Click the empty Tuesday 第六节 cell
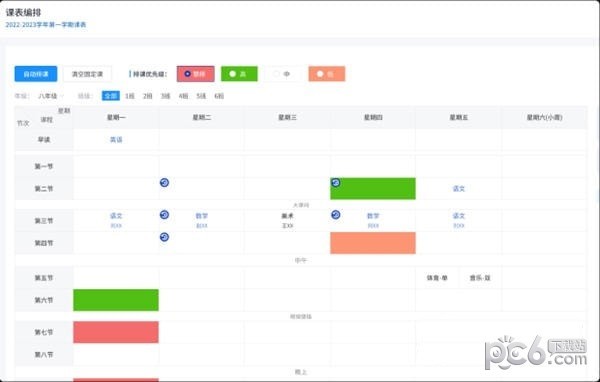Viewport: 600px width, 382px height. pos(202,300)
